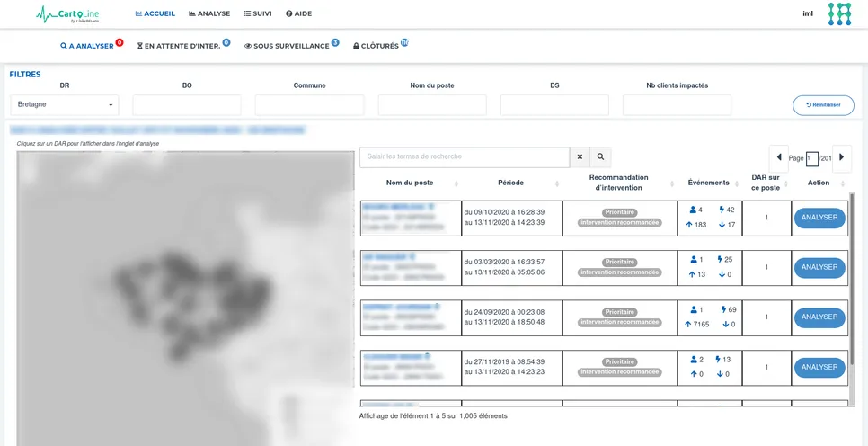The width and height of the screenshot is (868, 446).
Task: Click the DS filter field
Action: coord(554,104)
